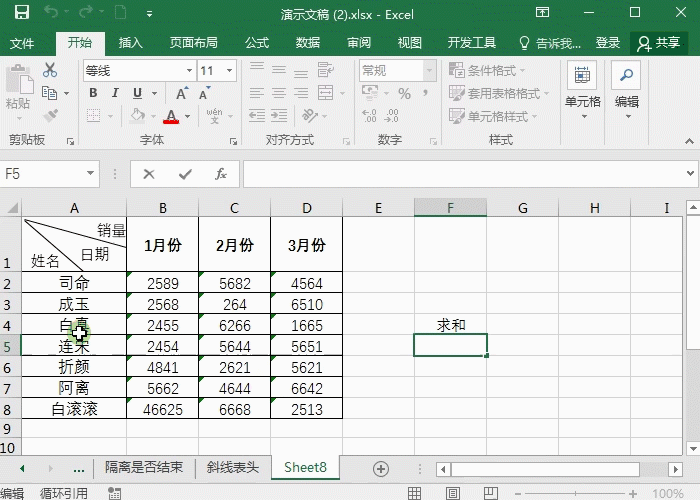
Task: Collapse the ribbon with the up chevron
Action: (689, 141)
